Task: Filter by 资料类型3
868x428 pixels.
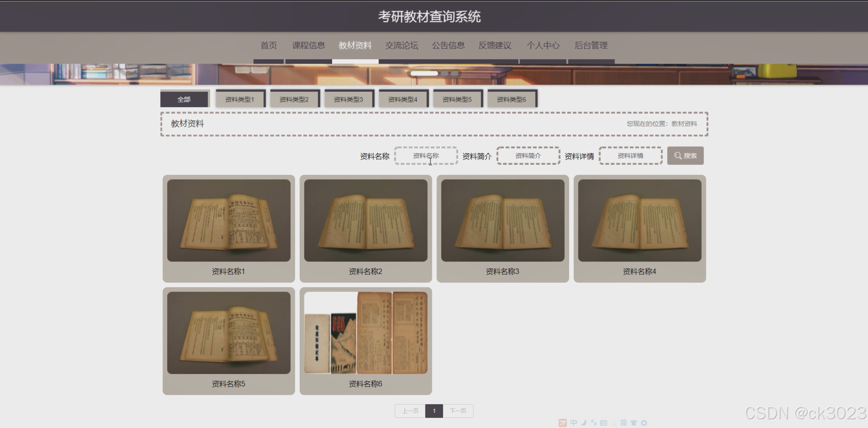Action: [348, 99]
